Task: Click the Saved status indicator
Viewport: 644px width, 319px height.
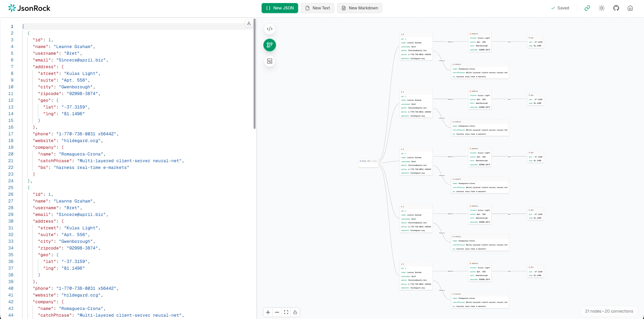Action: coord(560,8)
